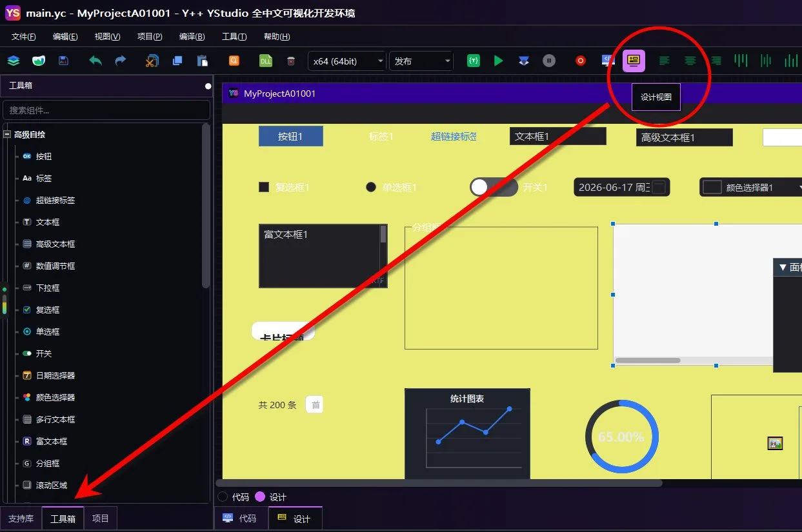This screenshot has width=802, height=532.
Task: Click the red record/stop icon
Action: [x=581, y=61]
